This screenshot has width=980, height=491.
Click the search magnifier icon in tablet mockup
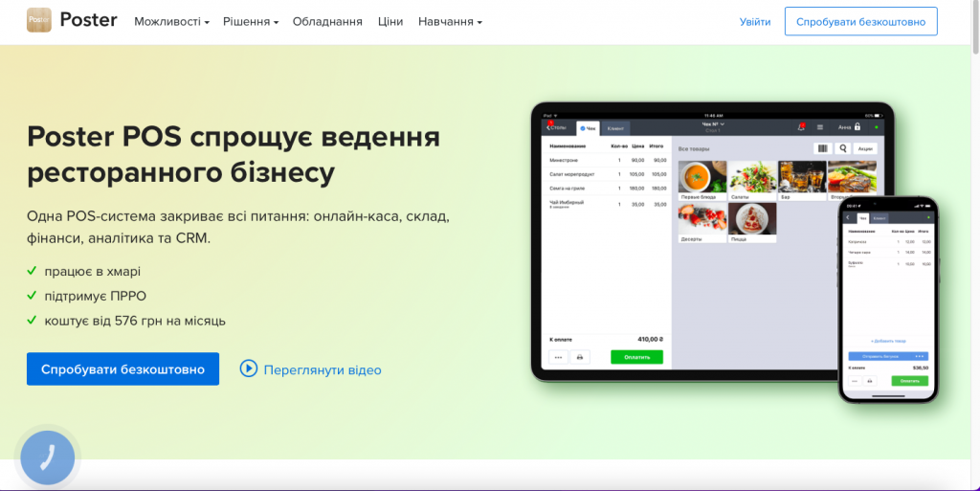(x=842, y=148)
